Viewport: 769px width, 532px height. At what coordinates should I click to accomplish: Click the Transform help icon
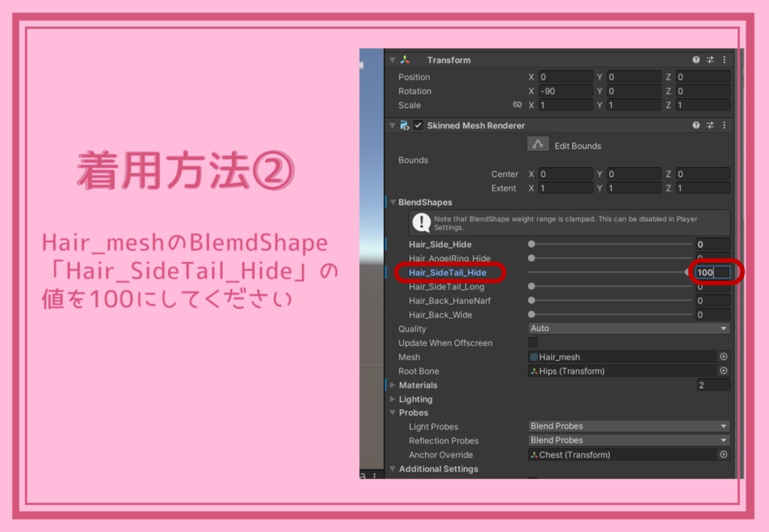(x=695, y=59)
